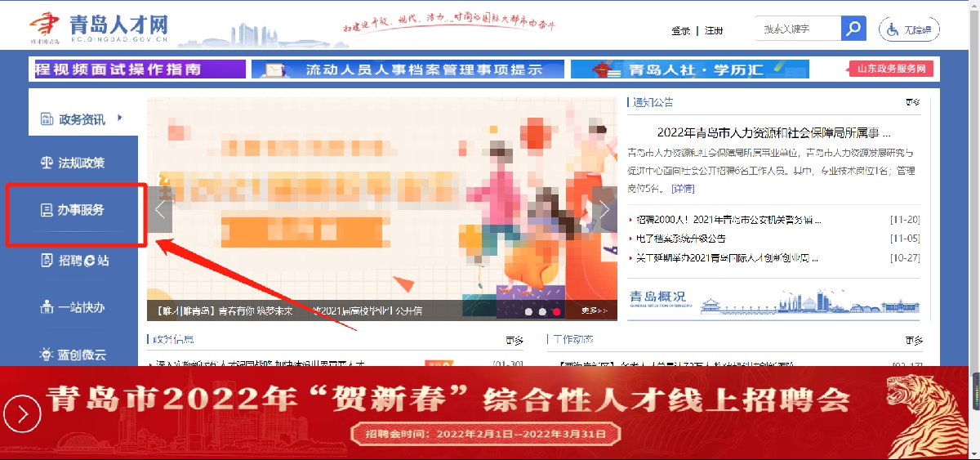Show the previous carousel slide arrow
The image size is (980, 460).
[x=160, y=209]
